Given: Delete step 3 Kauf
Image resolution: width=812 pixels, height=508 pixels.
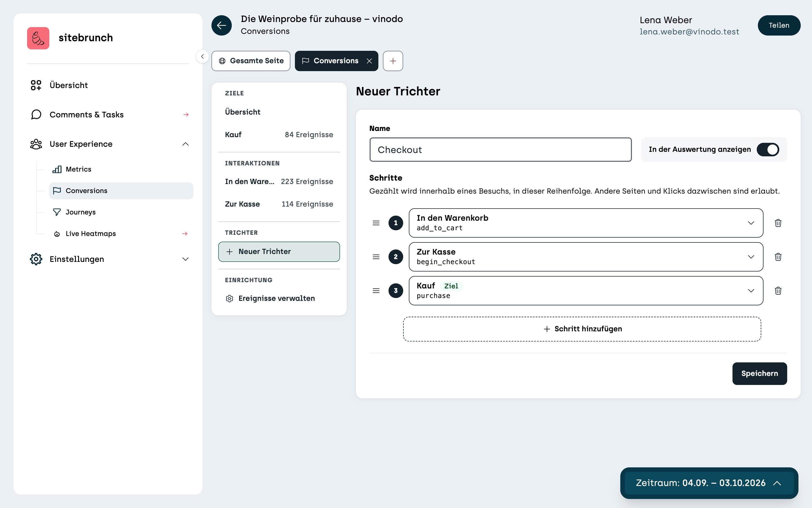Looking at the screenshot, I should point(778,291).
